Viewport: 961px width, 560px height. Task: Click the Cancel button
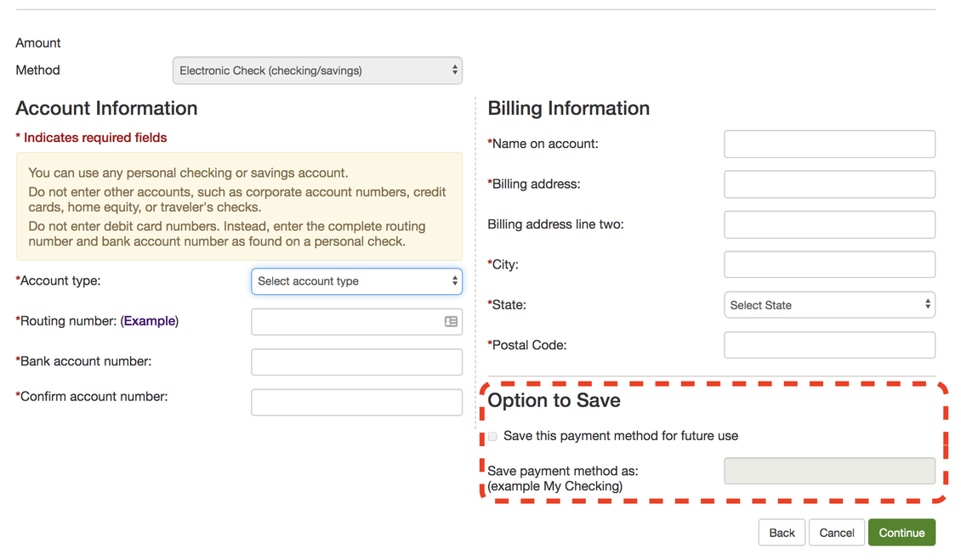(x=837, y=533)
